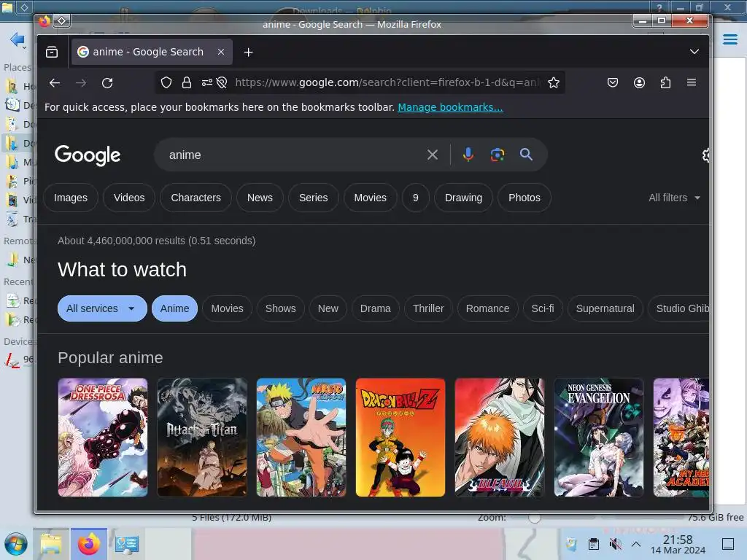Click the Google logo
This screenshot has width=747, height=560.
click(88, 155)
